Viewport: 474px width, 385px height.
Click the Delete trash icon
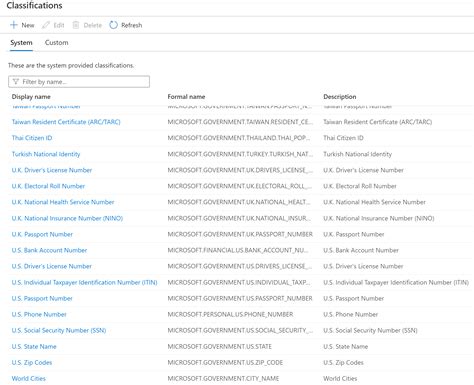tap(76, 25)
